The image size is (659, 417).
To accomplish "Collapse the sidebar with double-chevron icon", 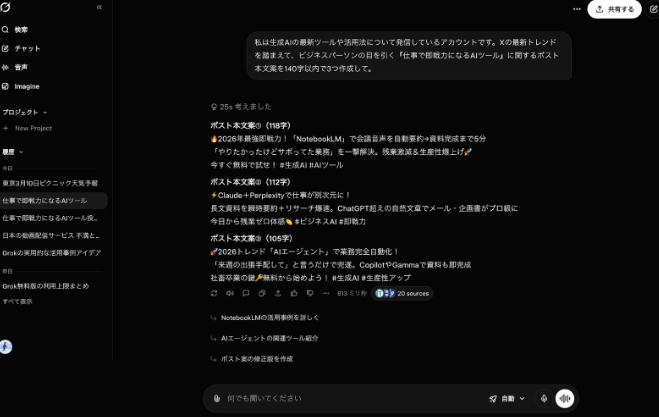I will 99,7.
